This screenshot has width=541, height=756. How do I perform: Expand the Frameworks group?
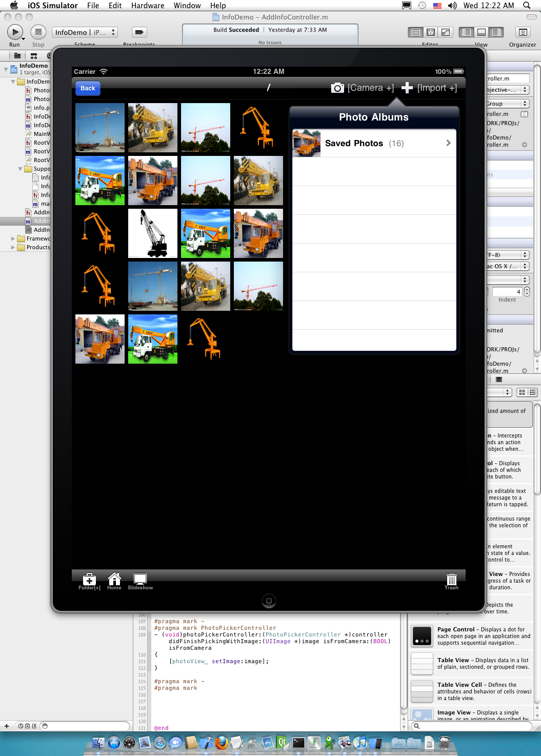pos(13,238)
